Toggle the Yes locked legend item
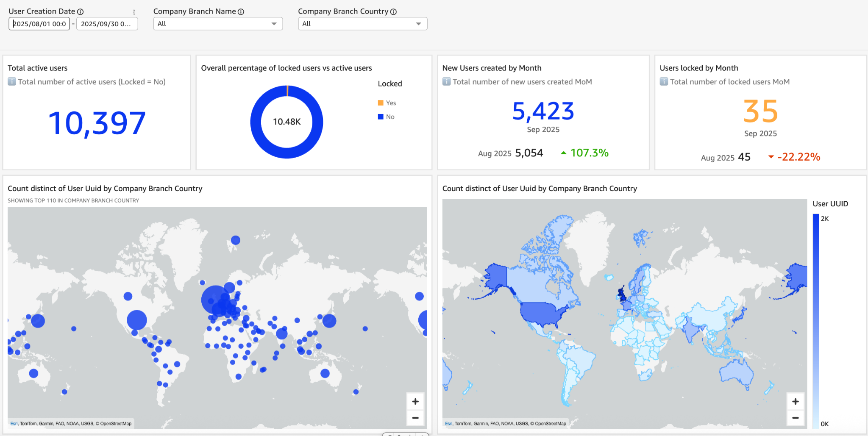This screenshot has height=436, width=868. (x=387, y=103)
